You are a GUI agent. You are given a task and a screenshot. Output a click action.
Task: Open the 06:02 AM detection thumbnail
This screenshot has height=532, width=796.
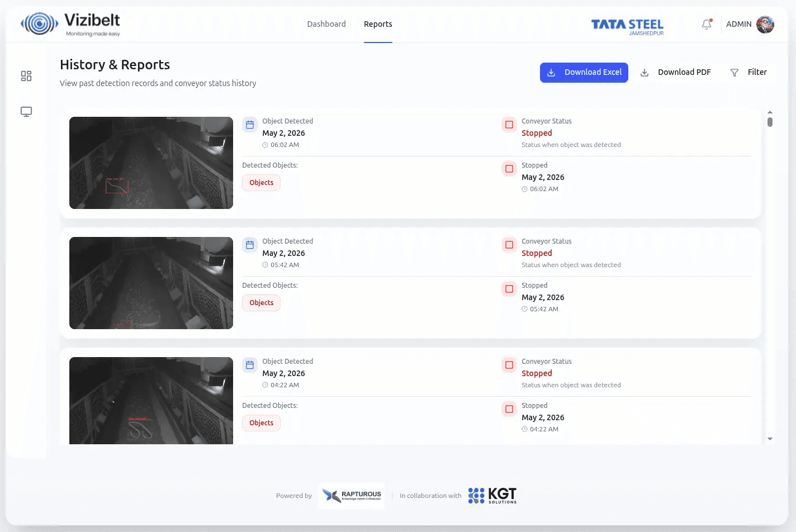[151, 163]
